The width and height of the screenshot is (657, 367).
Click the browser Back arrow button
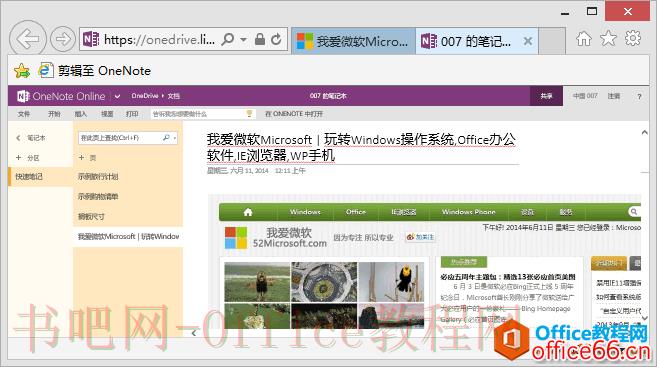tap(28, 39)
